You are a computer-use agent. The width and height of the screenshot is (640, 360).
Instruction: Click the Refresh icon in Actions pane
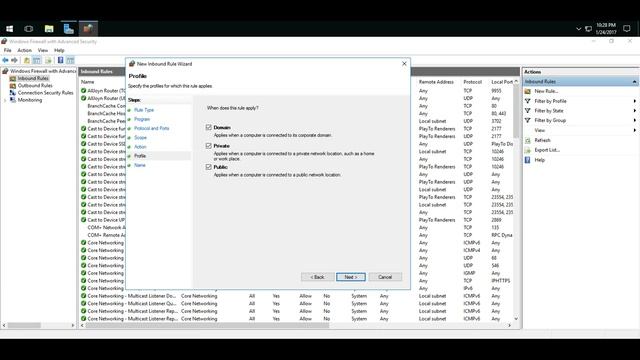528,140
